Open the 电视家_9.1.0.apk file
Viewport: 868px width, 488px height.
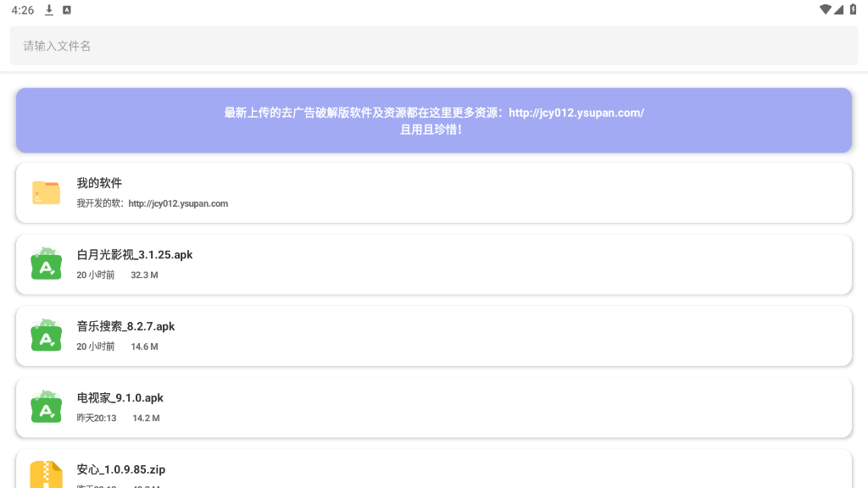120,397
